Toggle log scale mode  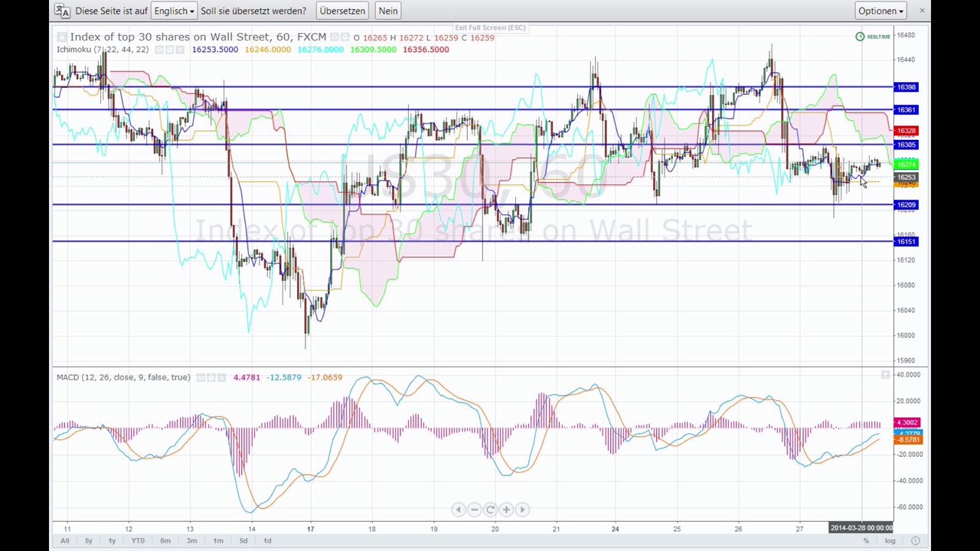pyautogui.click(x=890, y=541)
